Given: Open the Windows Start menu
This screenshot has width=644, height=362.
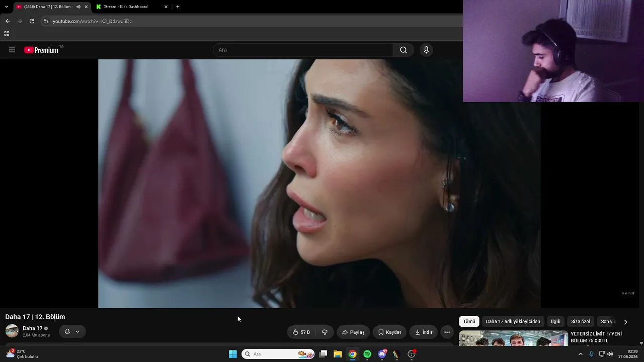Looking at the screenshot, I should point(232,354).
